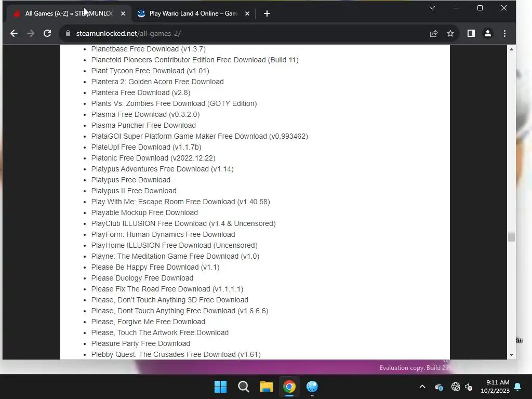Open the Chrome profile menu

pyautogui.click(x=487, y=33)
